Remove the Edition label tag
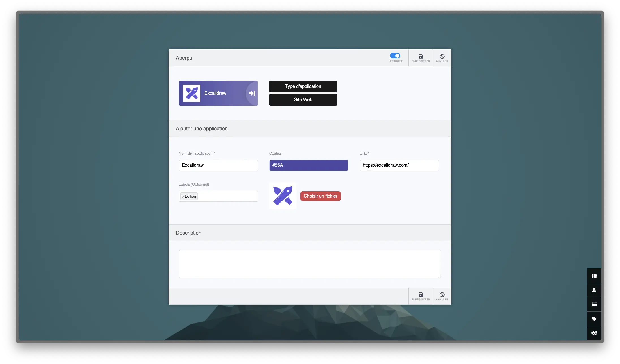This screenshot has width=620, height=364. pyautogui.click(x=183, y=196)
